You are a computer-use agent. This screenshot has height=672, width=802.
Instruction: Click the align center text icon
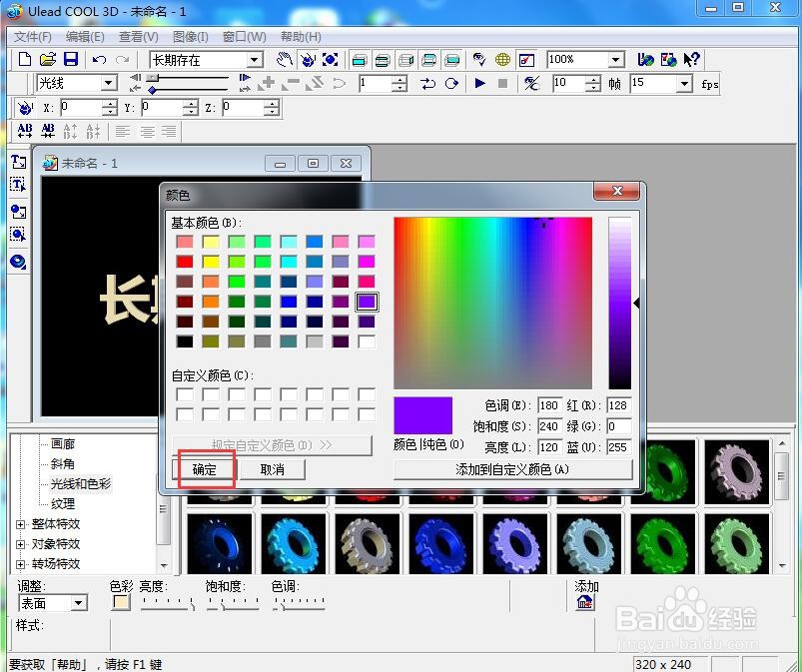click(x=147, y=132)
